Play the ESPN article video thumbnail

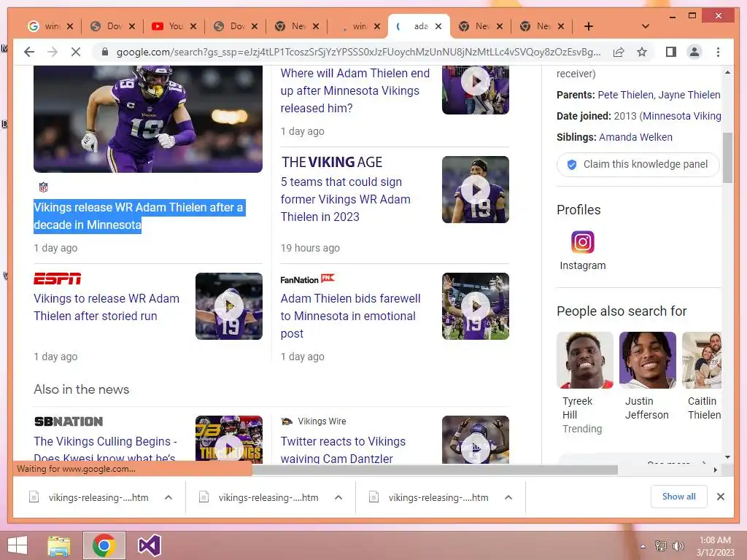point(228,306)
